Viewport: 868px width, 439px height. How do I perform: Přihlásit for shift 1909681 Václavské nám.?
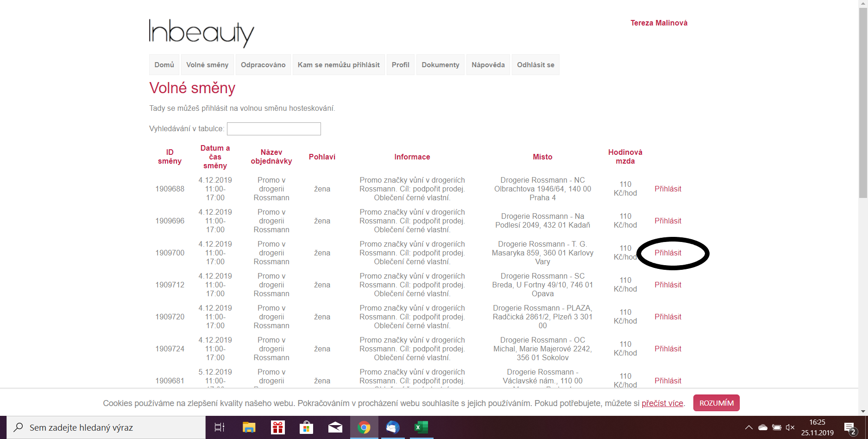coord(668,381)
